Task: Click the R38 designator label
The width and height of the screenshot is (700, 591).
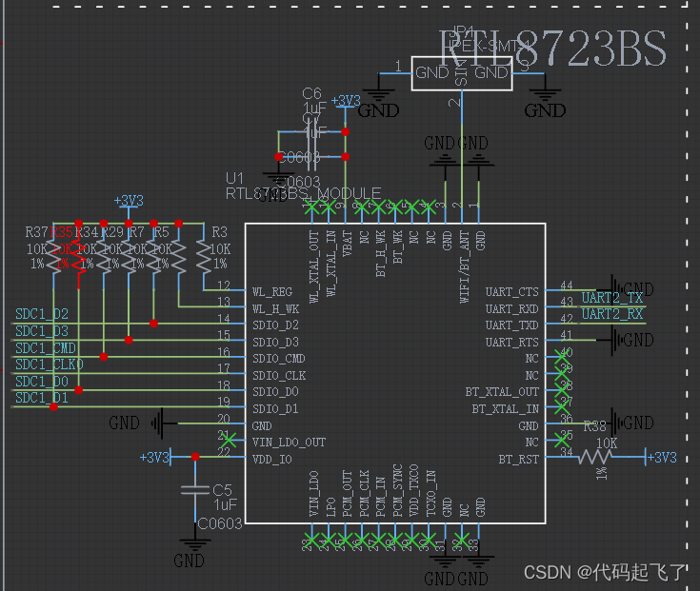Action: (594, 426)
